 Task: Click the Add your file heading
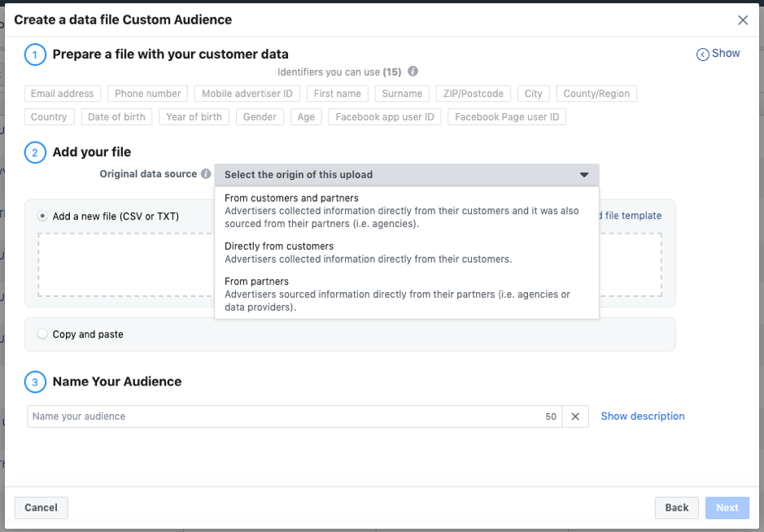(92, 152)
